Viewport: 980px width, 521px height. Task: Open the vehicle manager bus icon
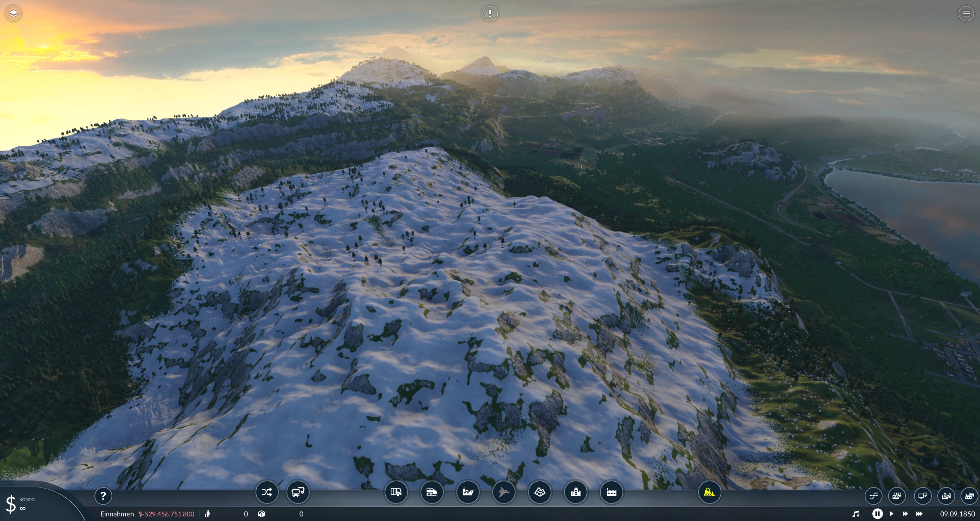click(298, 492)
